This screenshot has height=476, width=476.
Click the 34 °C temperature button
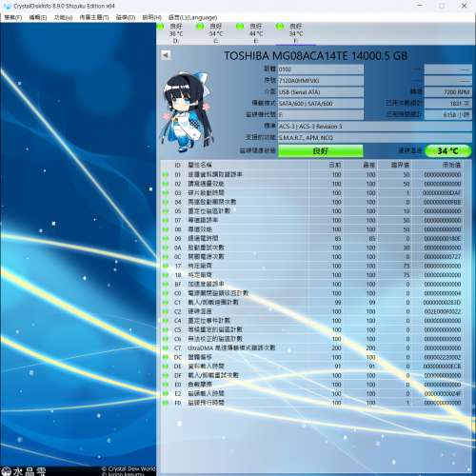click(447, 151)
